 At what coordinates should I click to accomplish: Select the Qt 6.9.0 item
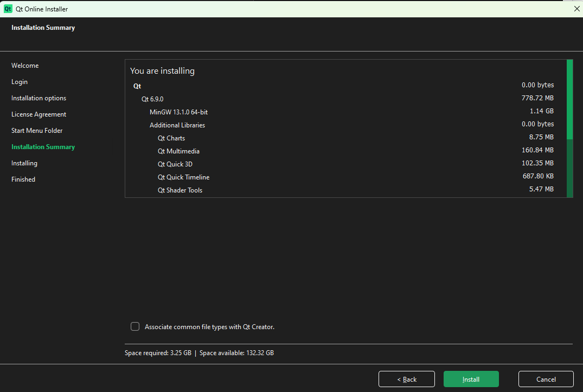click(152, 99)
